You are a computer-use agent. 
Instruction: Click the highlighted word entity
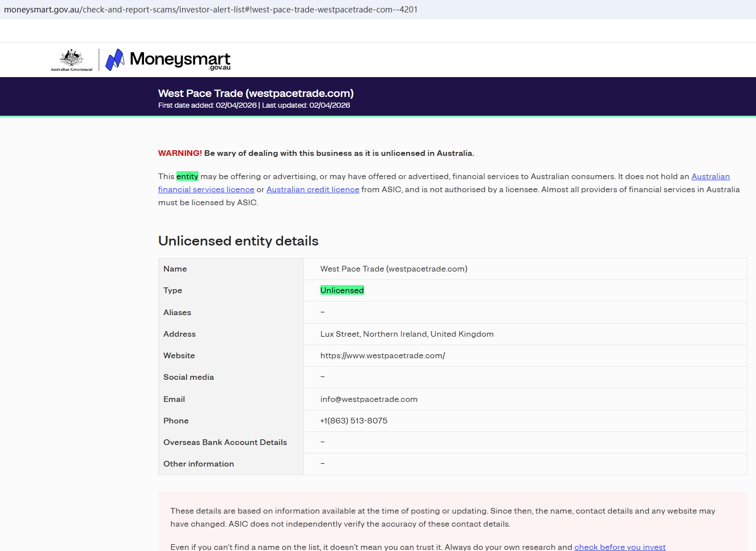(187, 176)
